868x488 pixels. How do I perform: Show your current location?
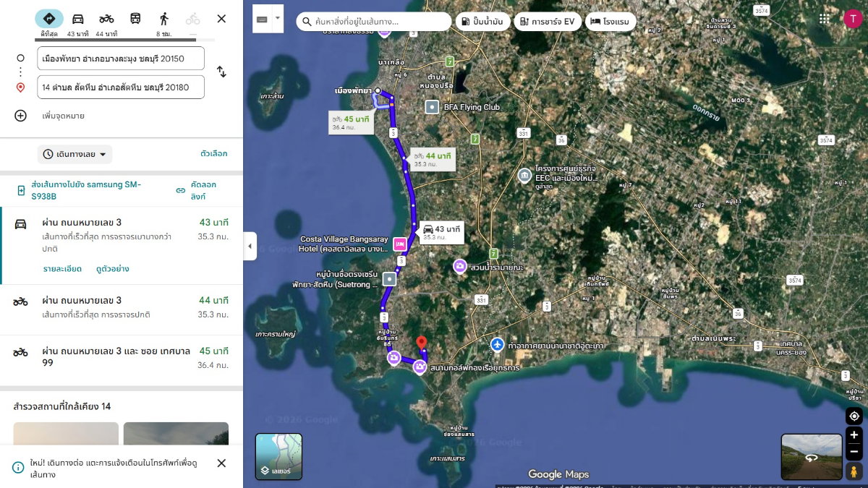click(854, 416)
